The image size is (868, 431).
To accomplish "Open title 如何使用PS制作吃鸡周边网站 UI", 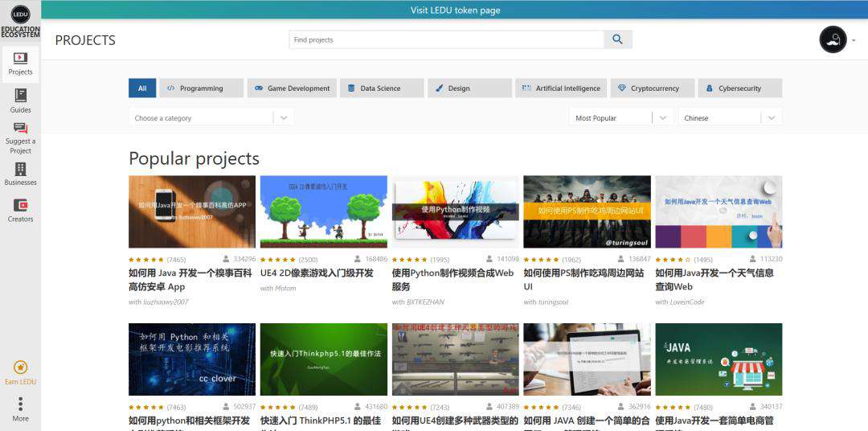I will (x=584, y=280).
